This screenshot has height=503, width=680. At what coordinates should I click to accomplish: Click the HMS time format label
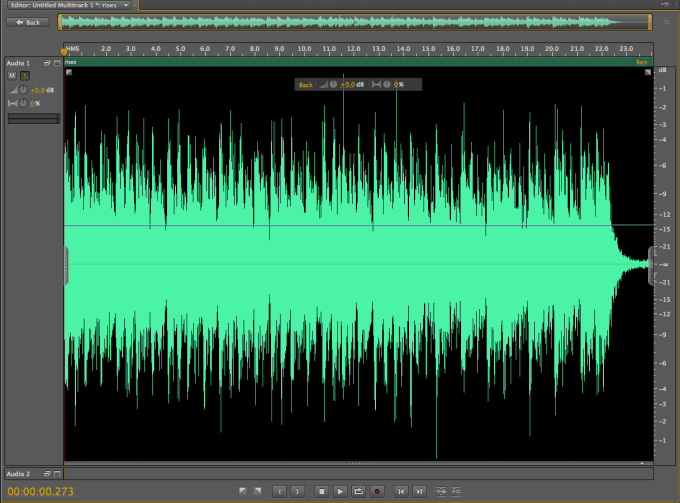click(73, 49)
